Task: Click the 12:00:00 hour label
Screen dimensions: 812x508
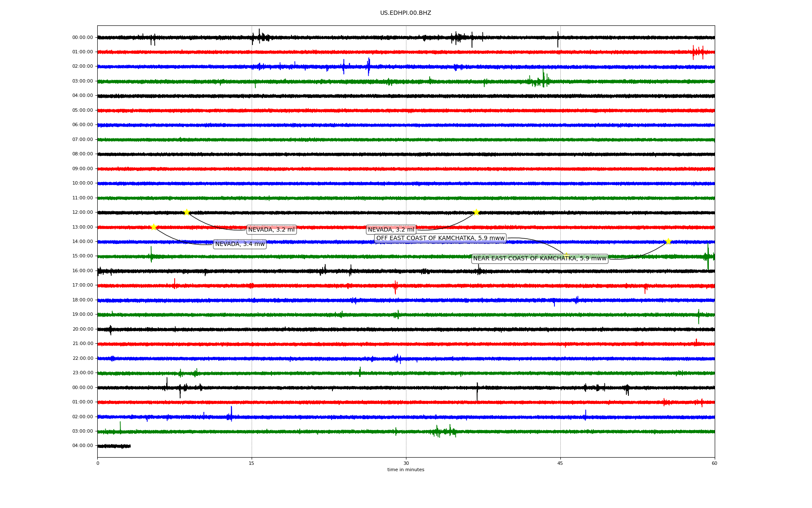Action: pos(82,213)
